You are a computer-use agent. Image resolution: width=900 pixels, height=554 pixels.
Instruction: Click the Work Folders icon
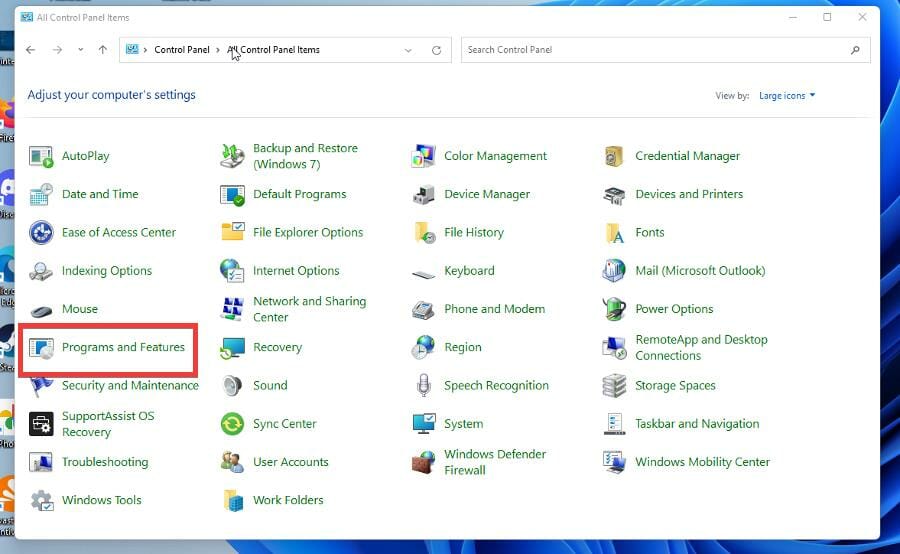click(233, 501)
